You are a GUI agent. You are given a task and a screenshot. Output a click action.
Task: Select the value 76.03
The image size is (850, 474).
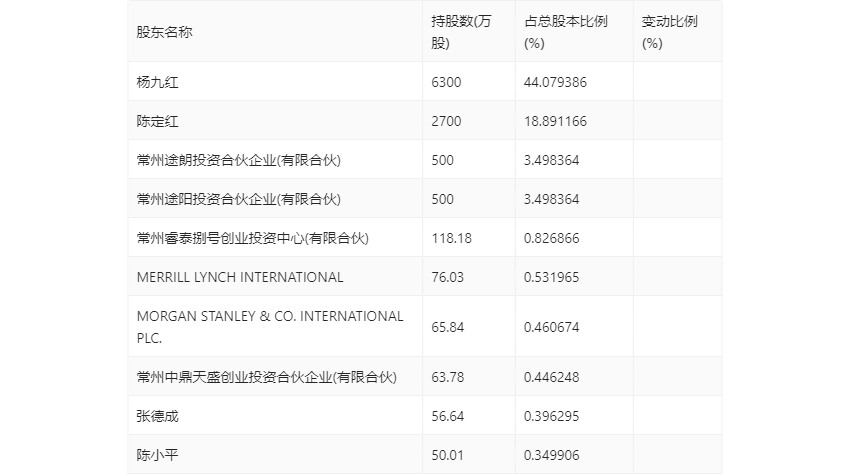coord(448,277)
